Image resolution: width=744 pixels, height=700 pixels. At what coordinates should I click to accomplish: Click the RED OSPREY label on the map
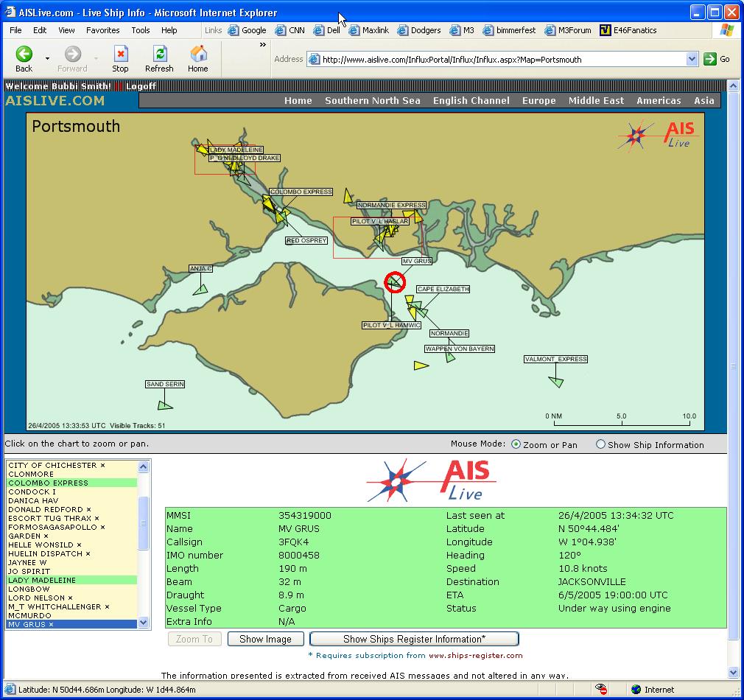click(x=306, y=241)
